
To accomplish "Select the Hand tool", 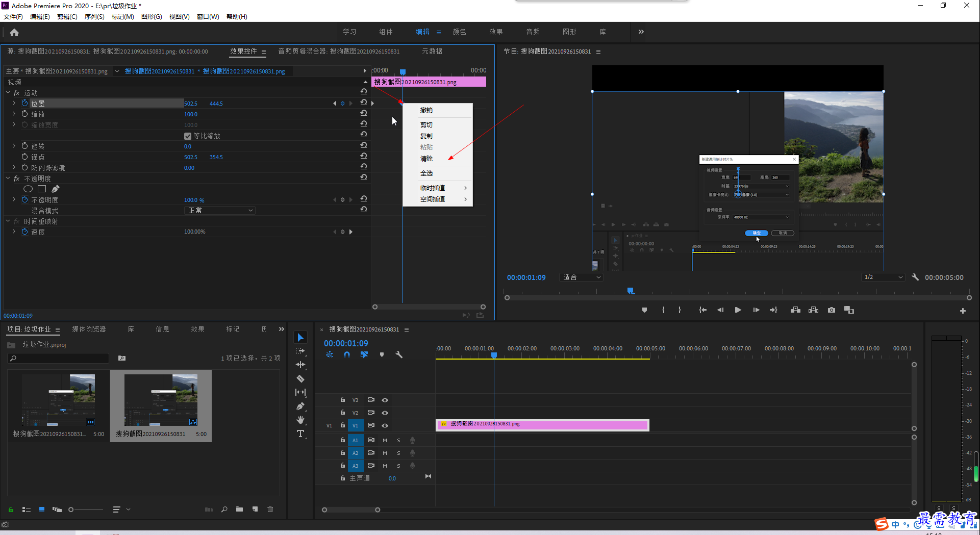I will [300, 420].
